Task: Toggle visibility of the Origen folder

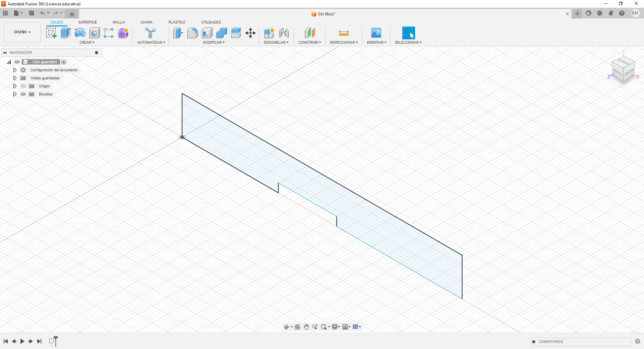Action: (x=23, y=86)
